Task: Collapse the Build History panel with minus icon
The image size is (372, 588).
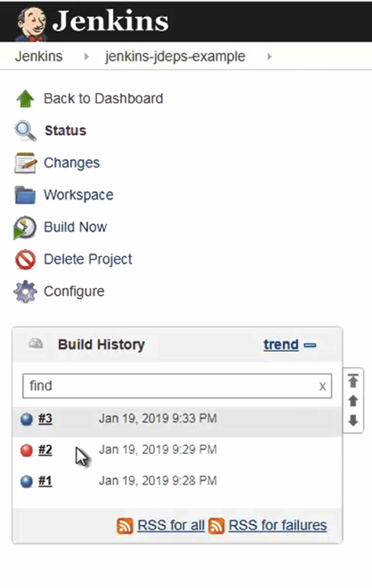Action: [x=310, y=345]
